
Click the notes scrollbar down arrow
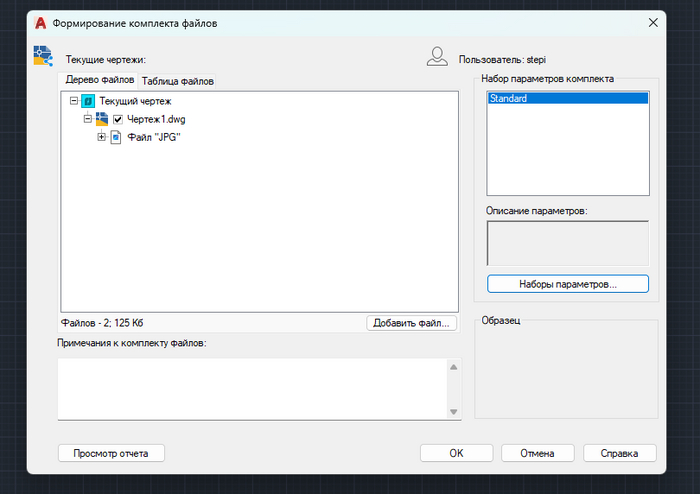point(454,412)
